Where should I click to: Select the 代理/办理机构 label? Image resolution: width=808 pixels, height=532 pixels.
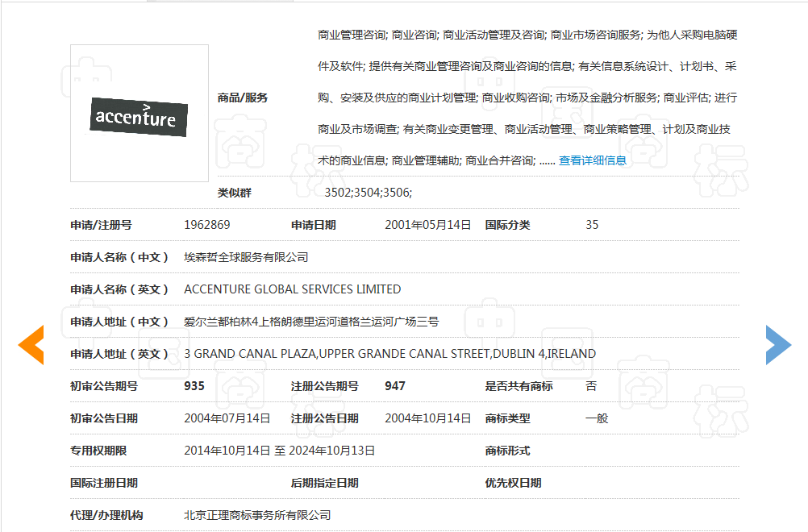pos(106,515)
